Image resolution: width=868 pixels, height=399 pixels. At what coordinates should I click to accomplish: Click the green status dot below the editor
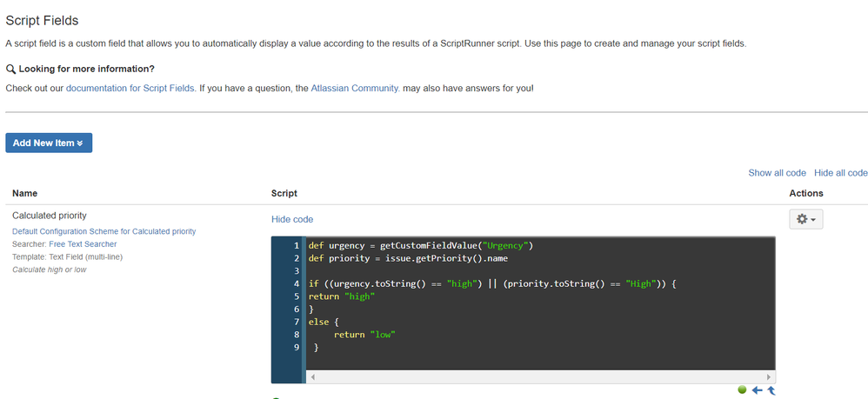[743, 389]
